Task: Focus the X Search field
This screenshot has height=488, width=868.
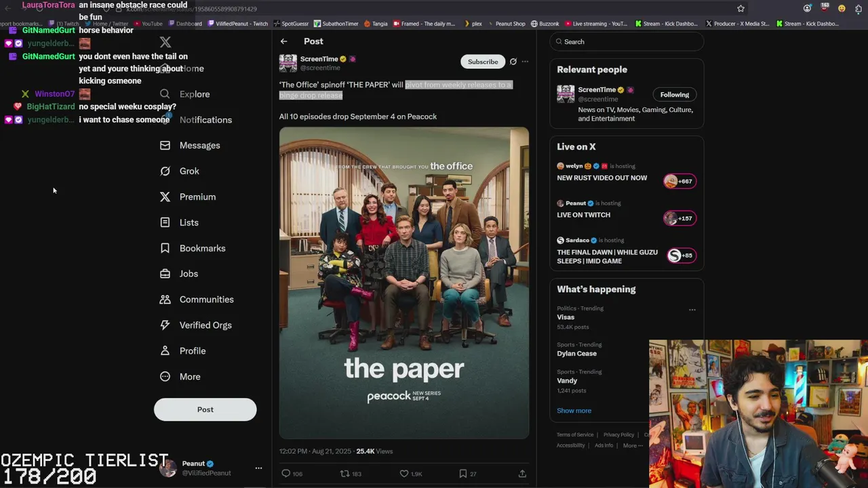Action: pos(627,41)
